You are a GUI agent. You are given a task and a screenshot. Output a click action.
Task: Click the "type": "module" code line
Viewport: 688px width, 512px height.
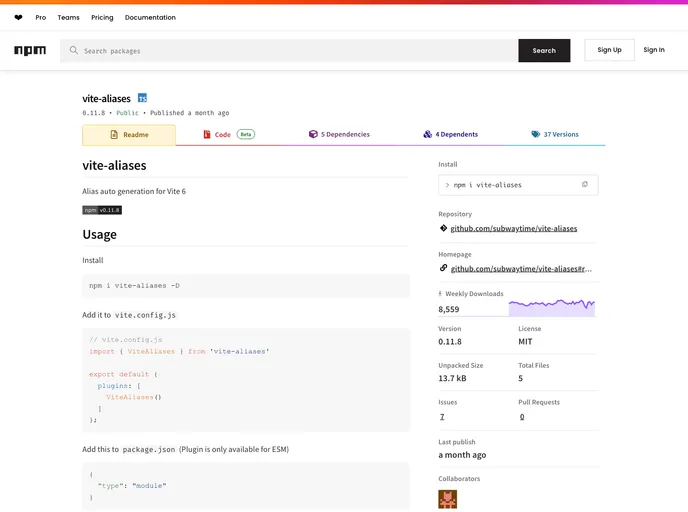pos(132,486)
